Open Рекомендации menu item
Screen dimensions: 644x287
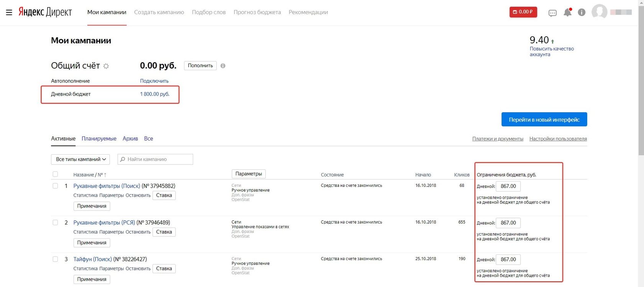308,12
